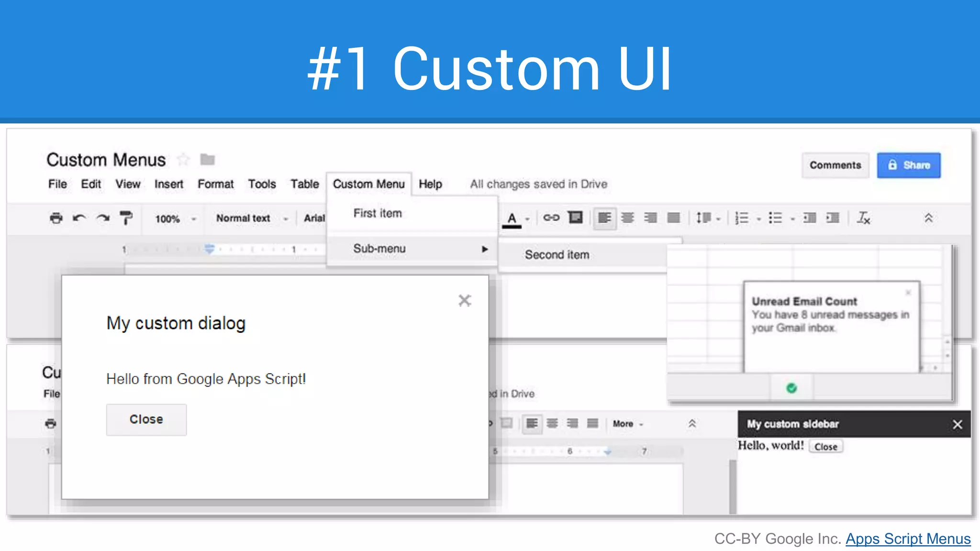Image resolution: width=980 pixels, height=551 pixels.
Task: Click the print icon in upper toolbar
Action: pos(56,218)
